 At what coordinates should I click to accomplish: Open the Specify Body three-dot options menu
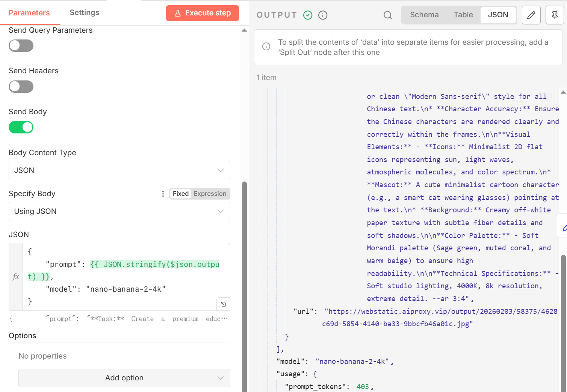point(163,194)
